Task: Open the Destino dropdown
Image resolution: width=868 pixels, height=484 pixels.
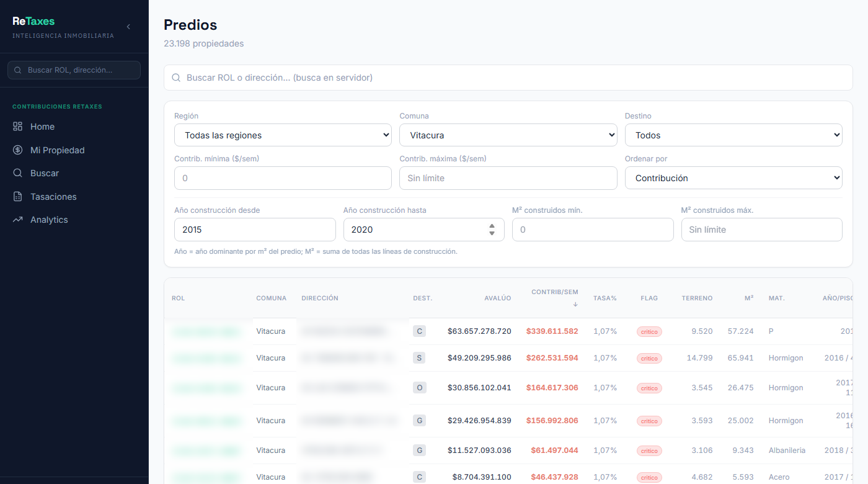Action: click(x=733, y=135)
